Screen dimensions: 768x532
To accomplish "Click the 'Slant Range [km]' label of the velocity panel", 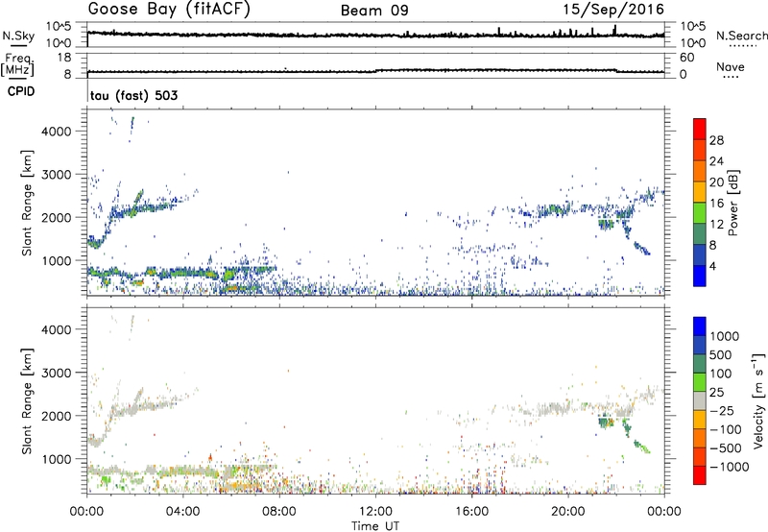I will (x=27, y=400).
